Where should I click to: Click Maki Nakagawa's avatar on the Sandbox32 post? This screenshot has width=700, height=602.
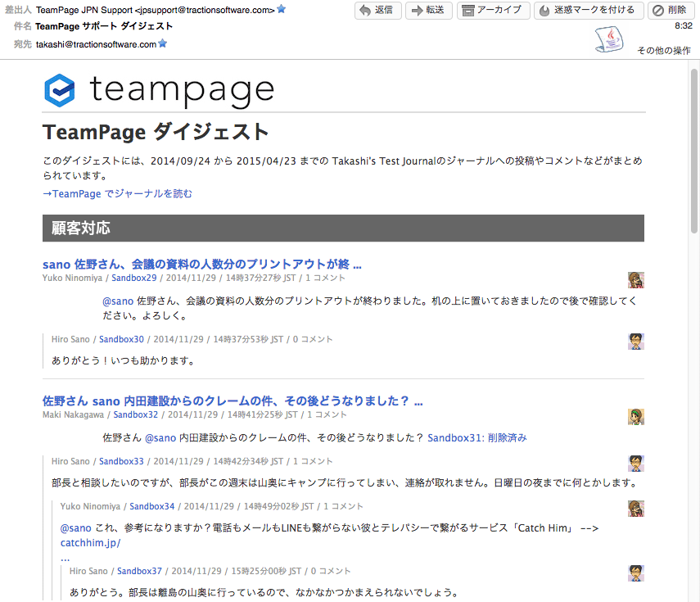pos(636,416)
